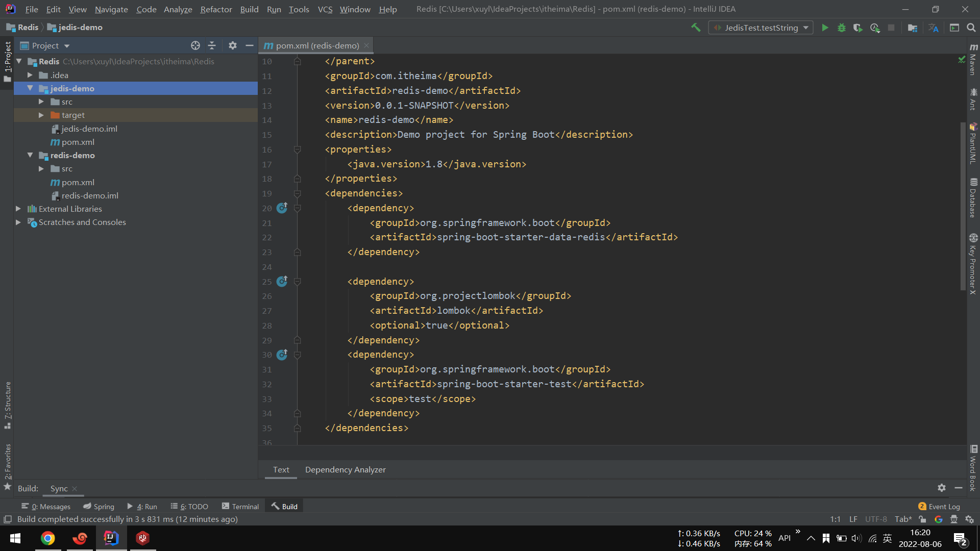Toggle the read-only lock icon
980x551 pixels.
click(922, 519)
